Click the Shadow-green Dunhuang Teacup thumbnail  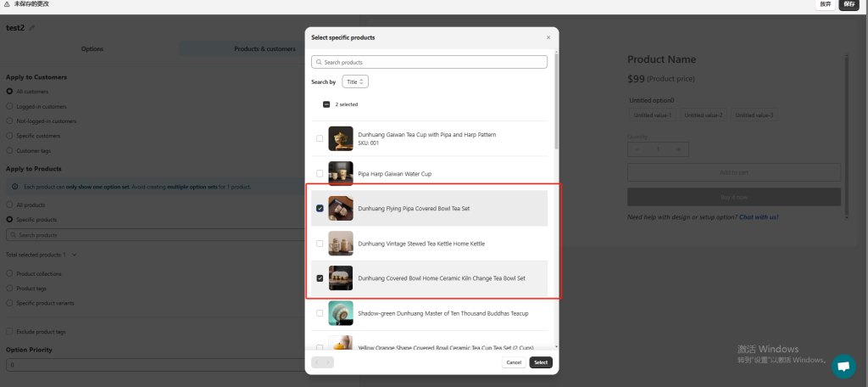click(x=341, y=313)
